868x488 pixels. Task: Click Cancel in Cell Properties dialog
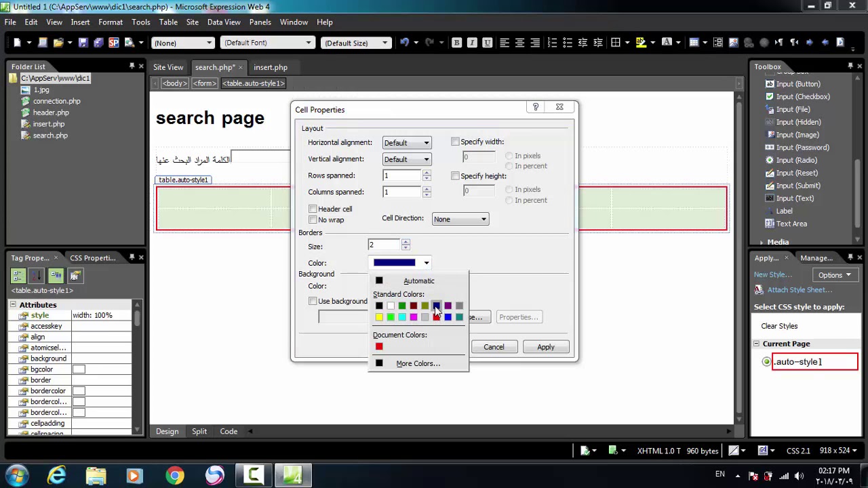(494, 347)
